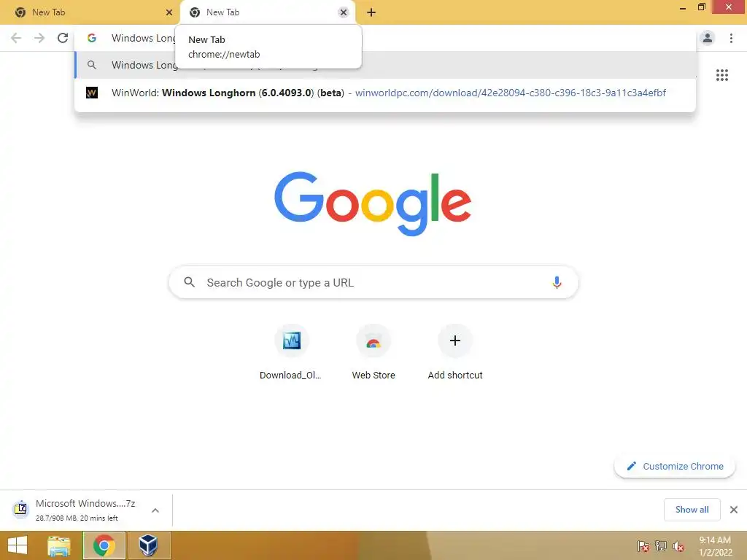This screenshot has height=560, width=747.
Task: Click the winworldpc.com download URL text
Action: [510, 93]
